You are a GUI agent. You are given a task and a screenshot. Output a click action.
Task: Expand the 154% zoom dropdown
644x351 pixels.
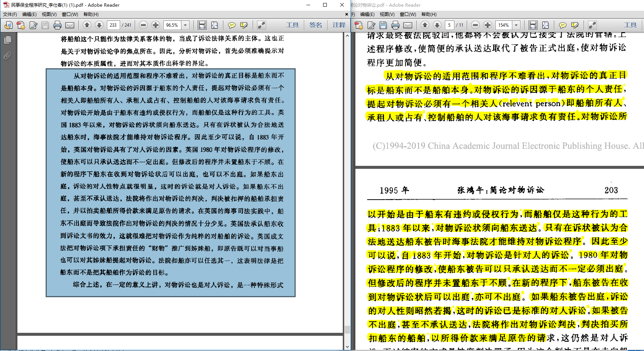point(516,25)
